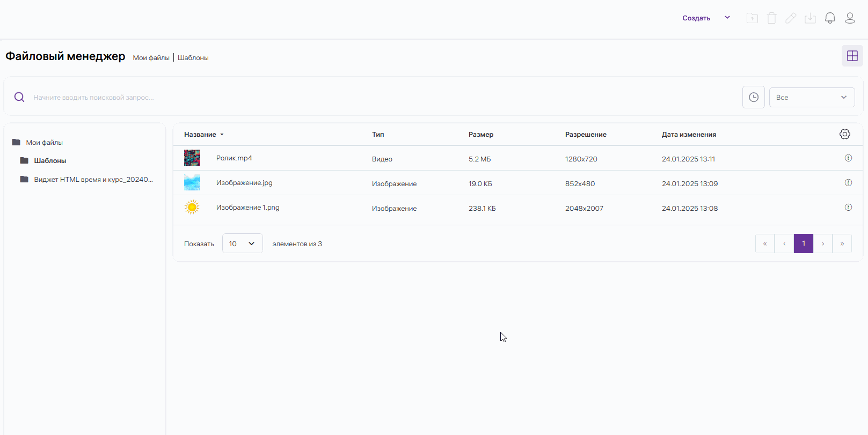Open Виджет HTML время и курс folder
Screen dimensions: 868x435
93,180
